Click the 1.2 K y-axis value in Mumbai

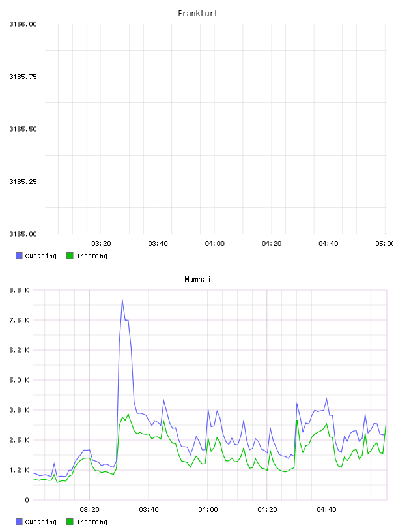coord(19,470)
